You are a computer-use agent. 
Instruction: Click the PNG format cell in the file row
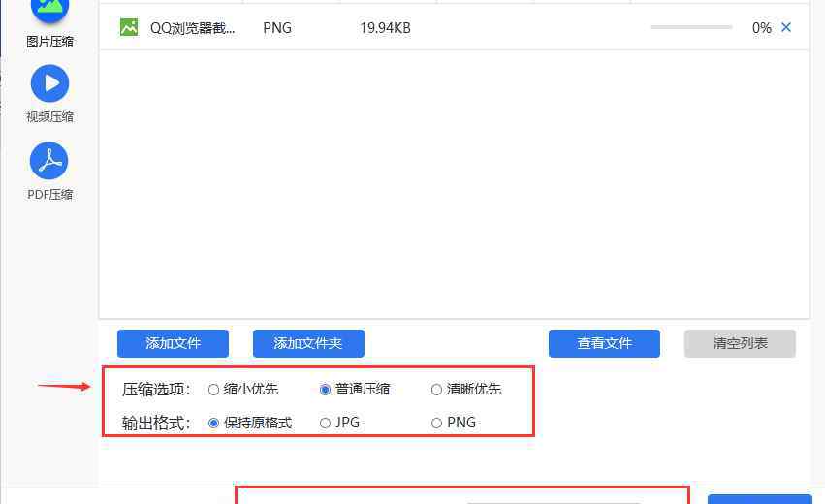pos(277,28)
